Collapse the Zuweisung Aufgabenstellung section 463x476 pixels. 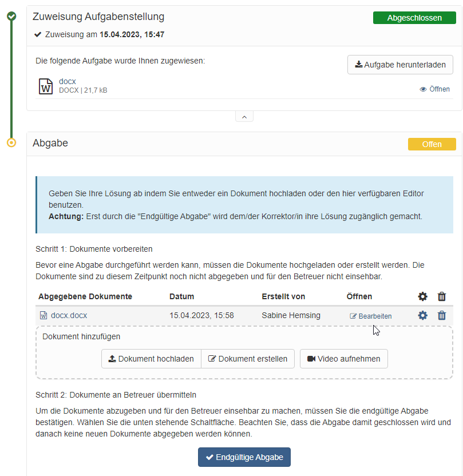pos(244,116)
